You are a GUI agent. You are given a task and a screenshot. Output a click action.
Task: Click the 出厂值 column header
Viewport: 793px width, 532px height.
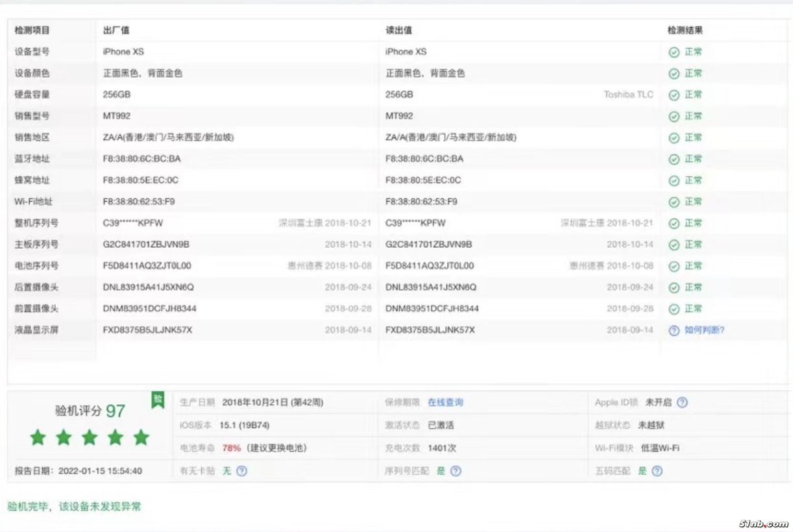click(x=116, y=30)
